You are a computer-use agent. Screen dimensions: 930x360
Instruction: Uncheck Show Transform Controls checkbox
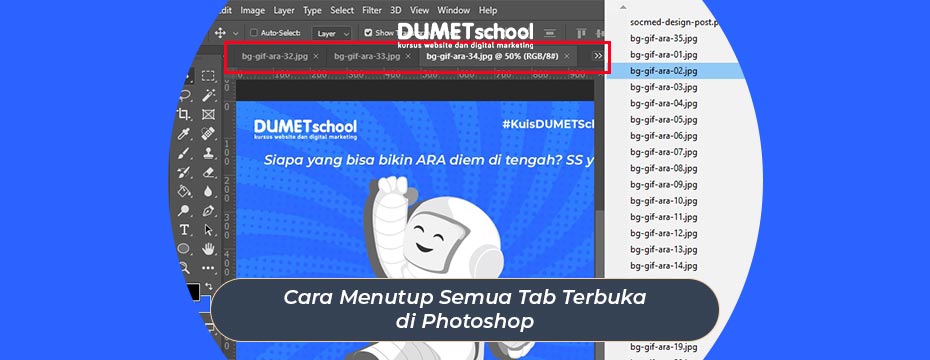pyautogui.click(x=368, y=33)
